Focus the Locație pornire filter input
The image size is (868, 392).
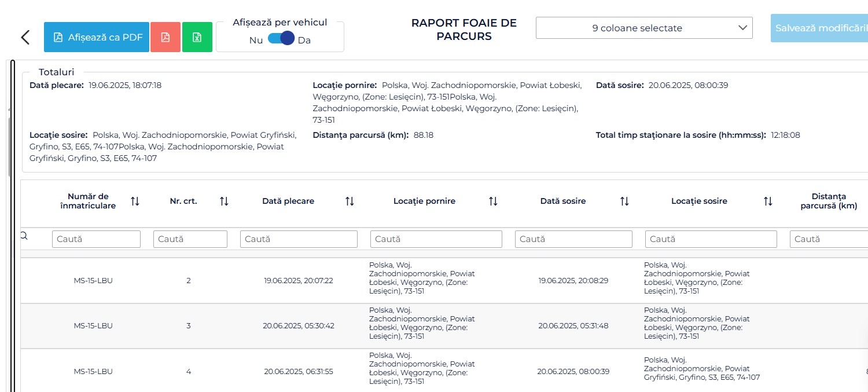click(436, 239)
